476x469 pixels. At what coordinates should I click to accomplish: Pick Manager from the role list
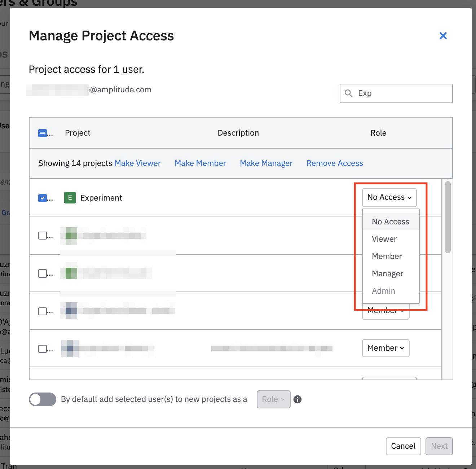point(387,274)
